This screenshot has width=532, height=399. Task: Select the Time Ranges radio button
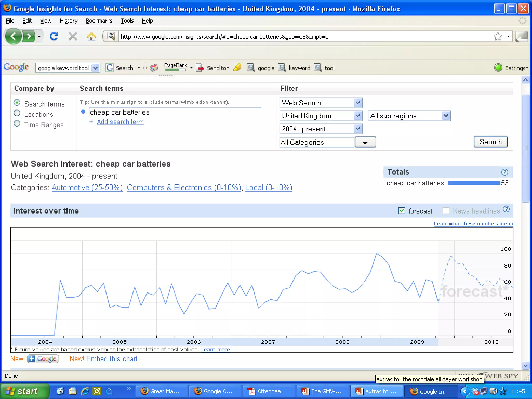17,124
